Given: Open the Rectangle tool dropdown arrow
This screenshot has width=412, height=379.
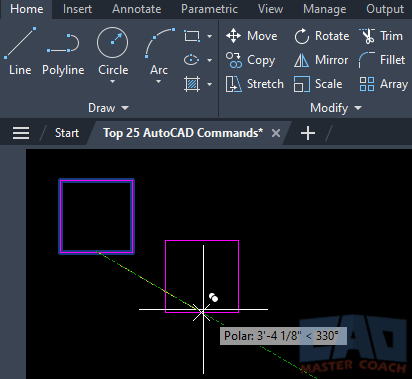Looking at the screenshot, I should 209,36.
